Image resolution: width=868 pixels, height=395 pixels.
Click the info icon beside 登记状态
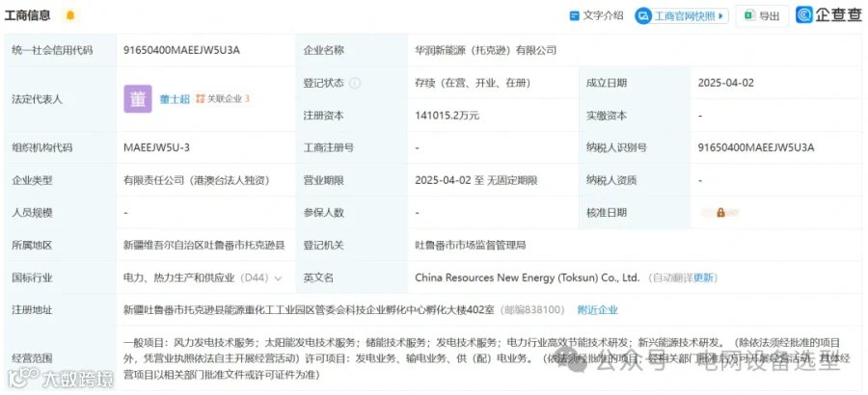[x=355, y=84]
